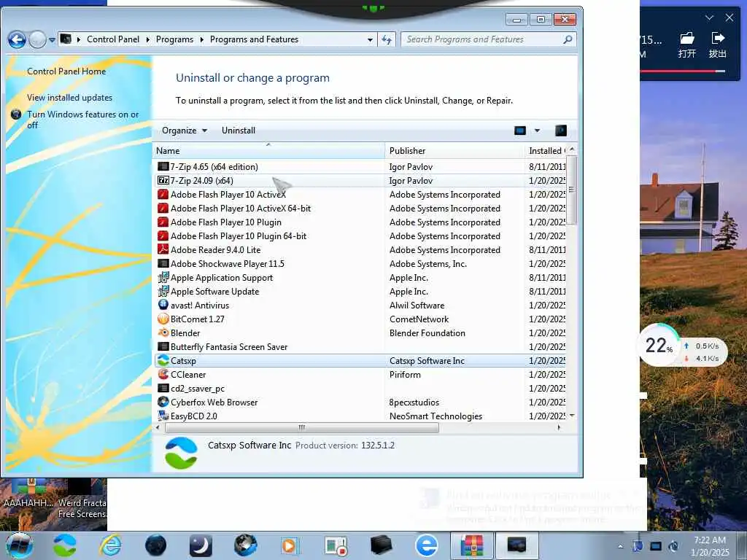
Task: Select Adobe Flash Player 10 ActiveX 64-bit icon
Action: pos(163,208)
